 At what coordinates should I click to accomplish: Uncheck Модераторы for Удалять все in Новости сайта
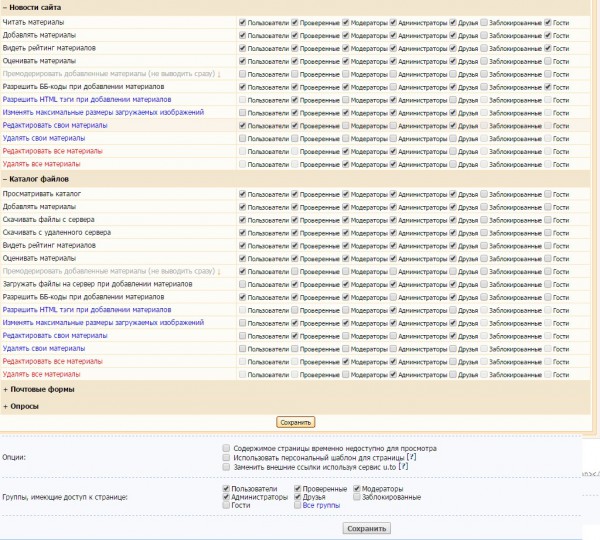[x=346, y=164]
